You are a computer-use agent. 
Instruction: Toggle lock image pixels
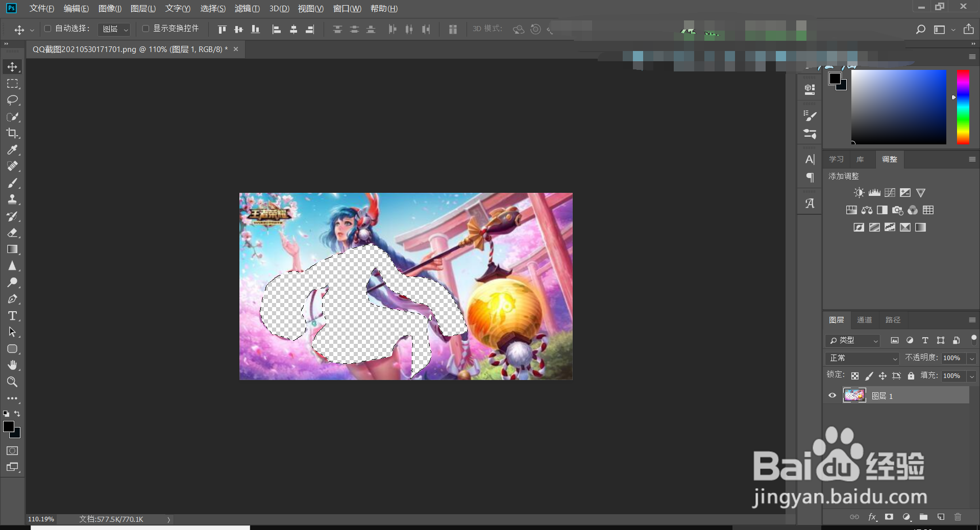pos(869,376)
